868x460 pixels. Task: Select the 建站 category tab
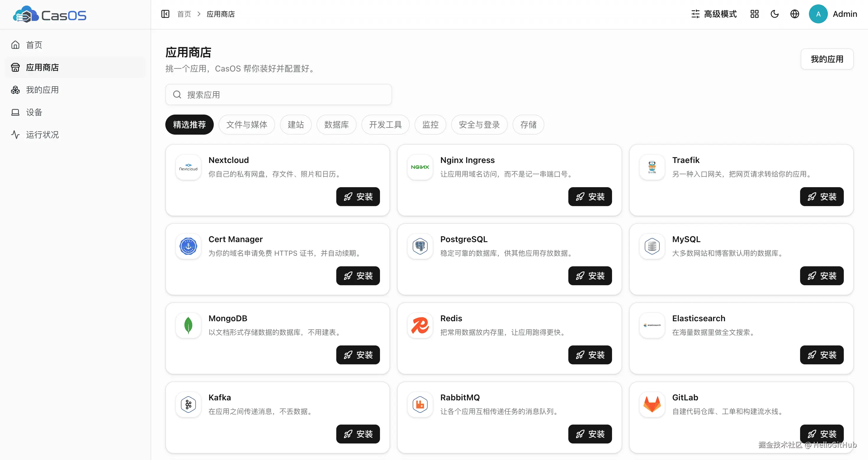[296, 125]
